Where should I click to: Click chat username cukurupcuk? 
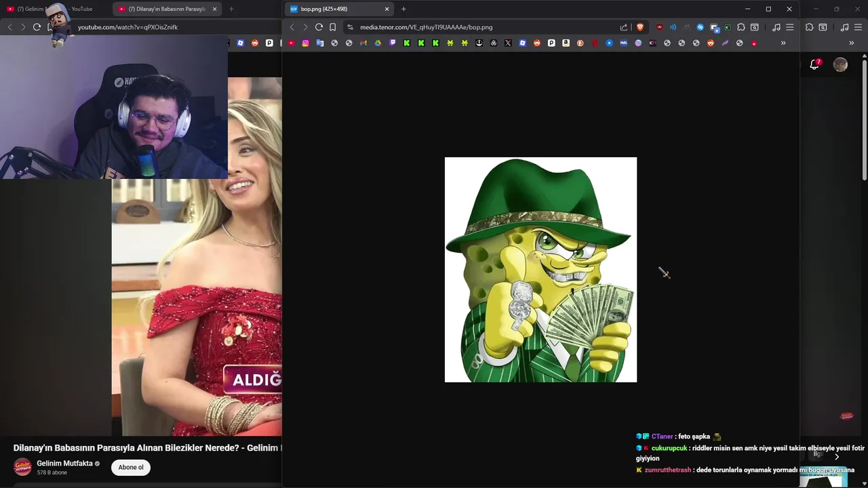click(669, 448)
